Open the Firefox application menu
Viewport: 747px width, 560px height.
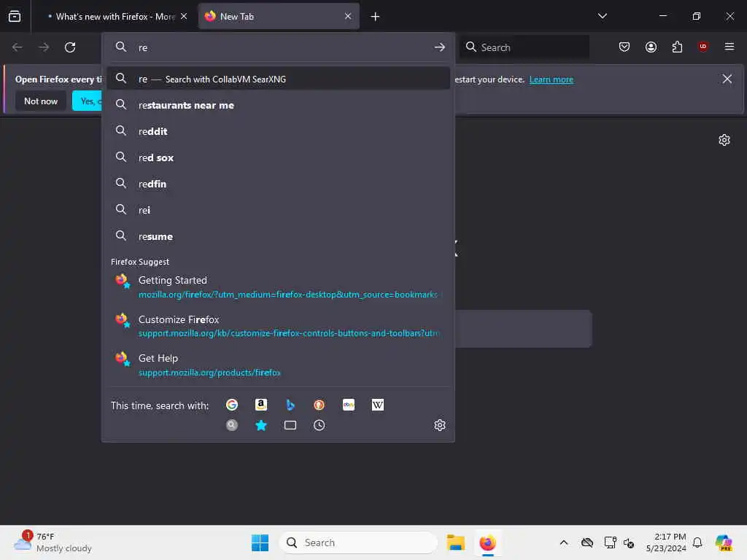click(x=729, y=47)
